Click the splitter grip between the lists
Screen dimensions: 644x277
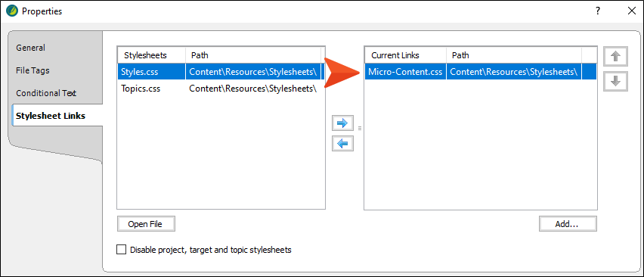[359, 128]
